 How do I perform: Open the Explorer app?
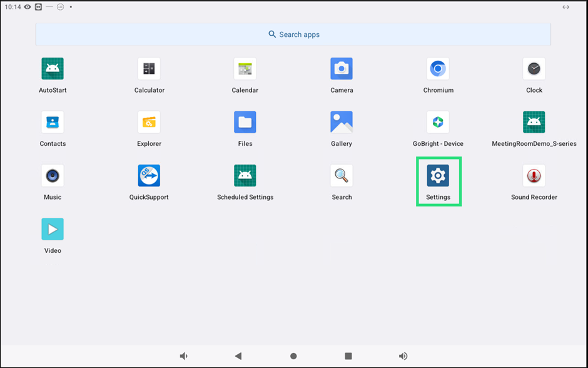149,122
